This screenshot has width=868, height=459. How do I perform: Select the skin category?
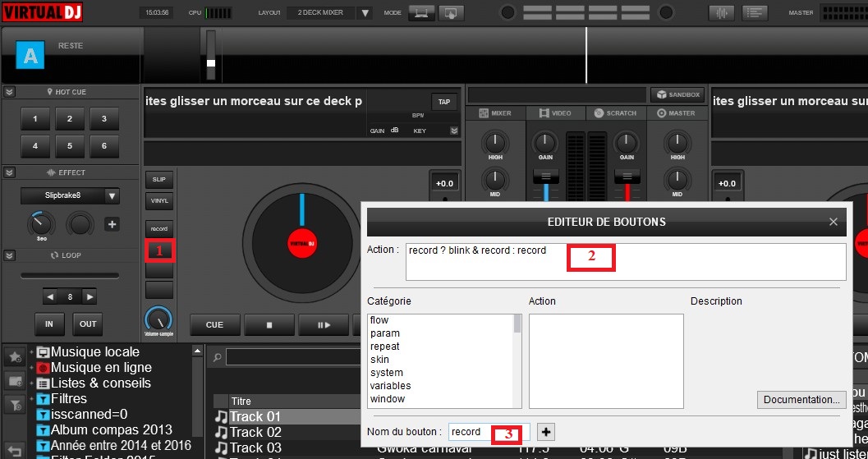point(379,360)
